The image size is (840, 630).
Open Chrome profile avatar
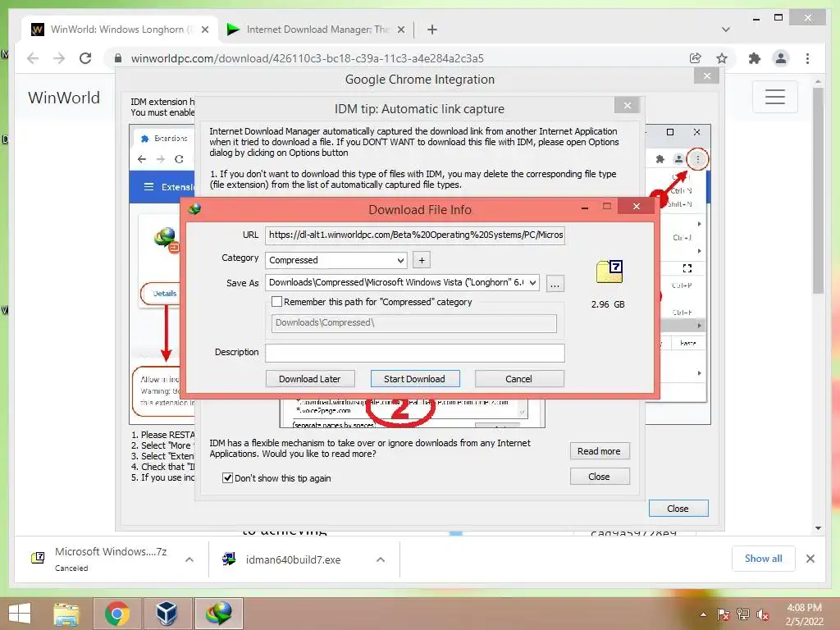pos(781,58)
